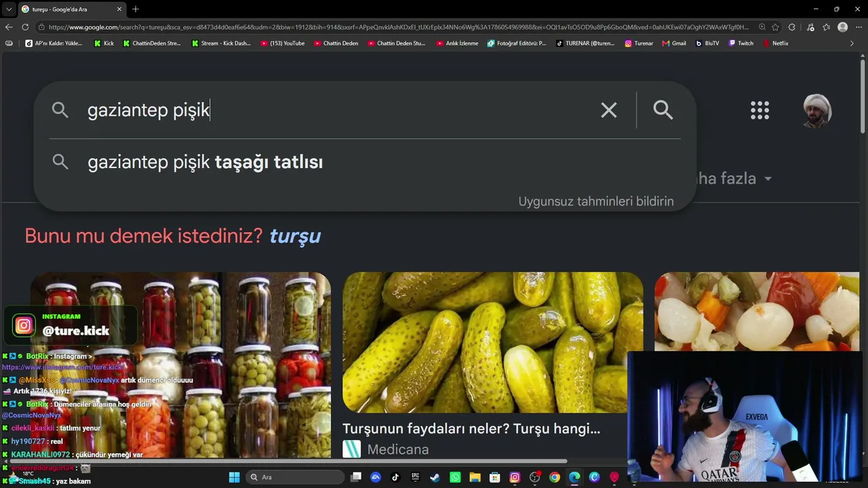This screenshot has height=488, width=868.
Task: Click the page vertical scrollbar
Action: coord(863,95)
